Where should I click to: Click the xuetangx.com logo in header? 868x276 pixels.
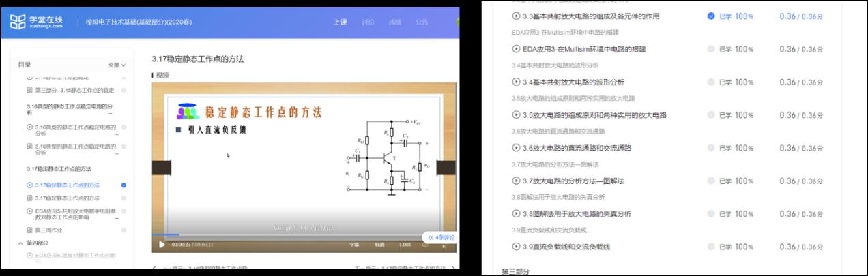point(37,22)
